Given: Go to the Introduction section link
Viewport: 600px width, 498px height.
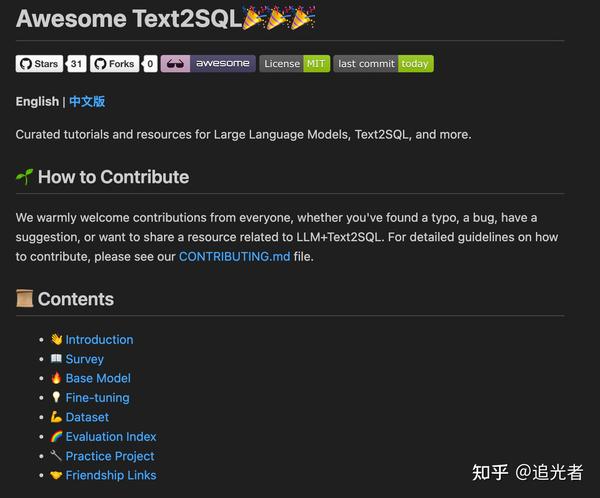Looking at the screenshot, I should [99, 340].
